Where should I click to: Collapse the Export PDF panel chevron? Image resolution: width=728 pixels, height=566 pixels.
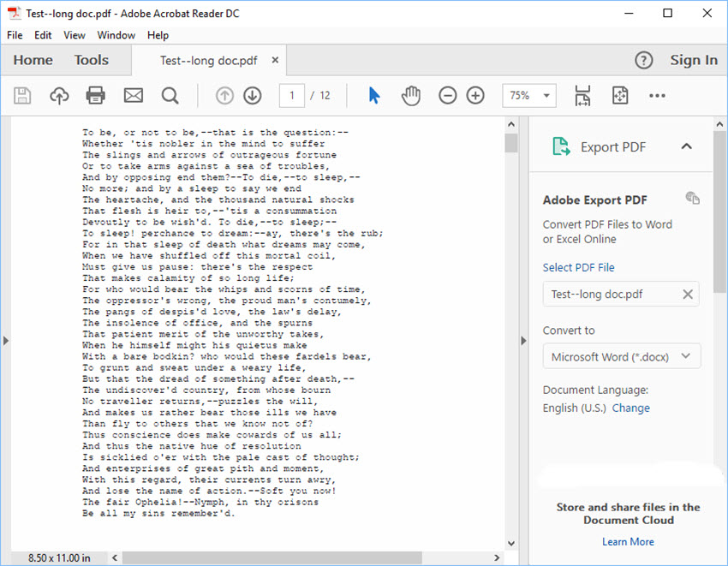686,146
